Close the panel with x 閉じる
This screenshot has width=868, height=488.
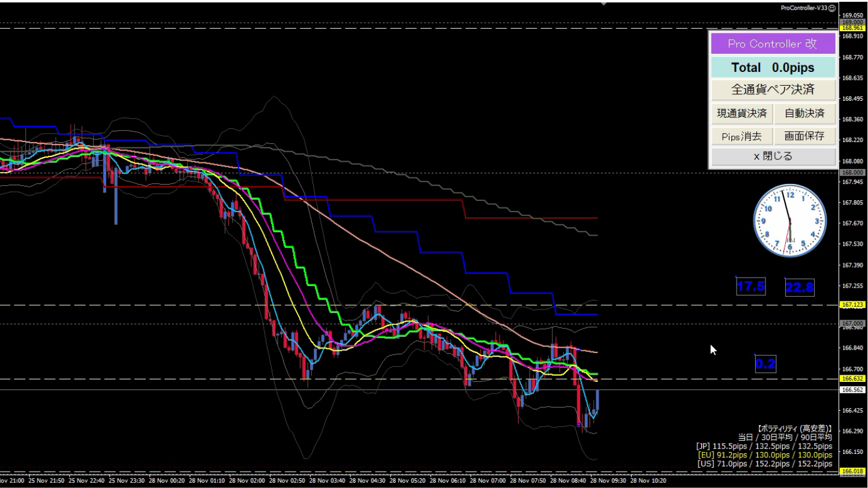point(773,156)
